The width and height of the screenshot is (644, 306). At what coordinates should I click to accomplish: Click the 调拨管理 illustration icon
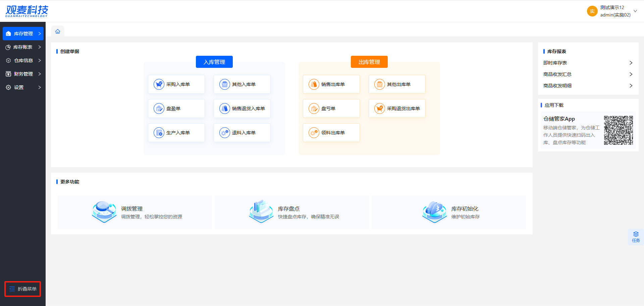pyautogui.click(x=104, y=212)
